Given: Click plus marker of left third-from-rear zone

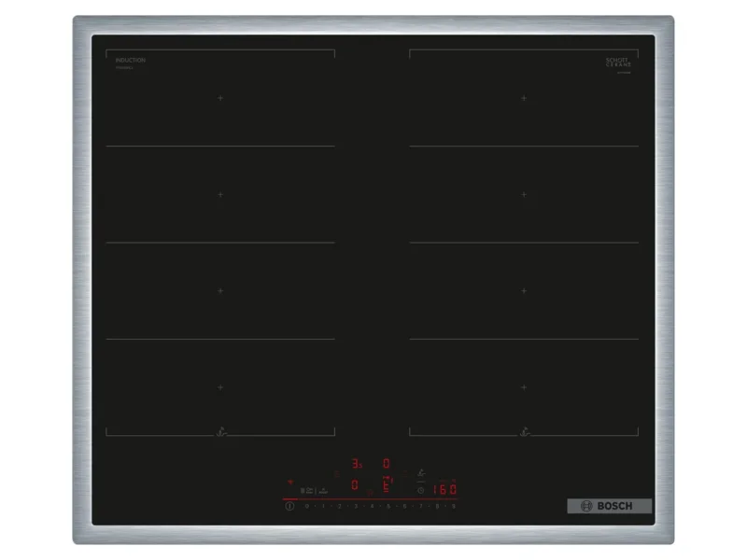Looking at the screenshot, I should click(x=220, y=291).
